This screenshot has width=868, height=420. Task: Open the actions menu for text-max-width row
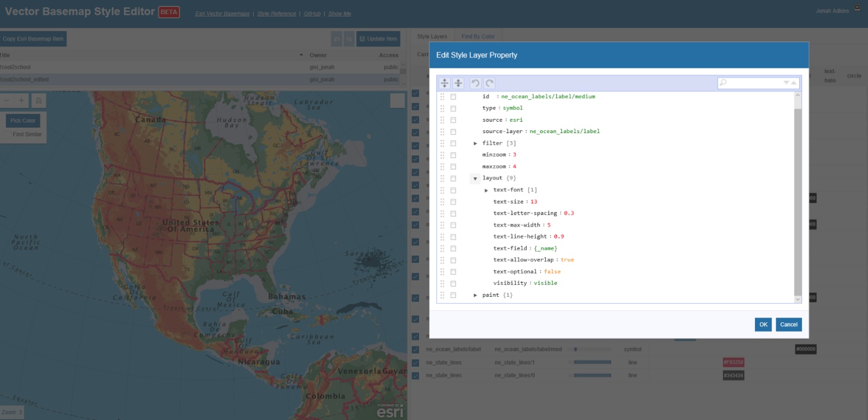pyautogui.click(x=453, y=225)
